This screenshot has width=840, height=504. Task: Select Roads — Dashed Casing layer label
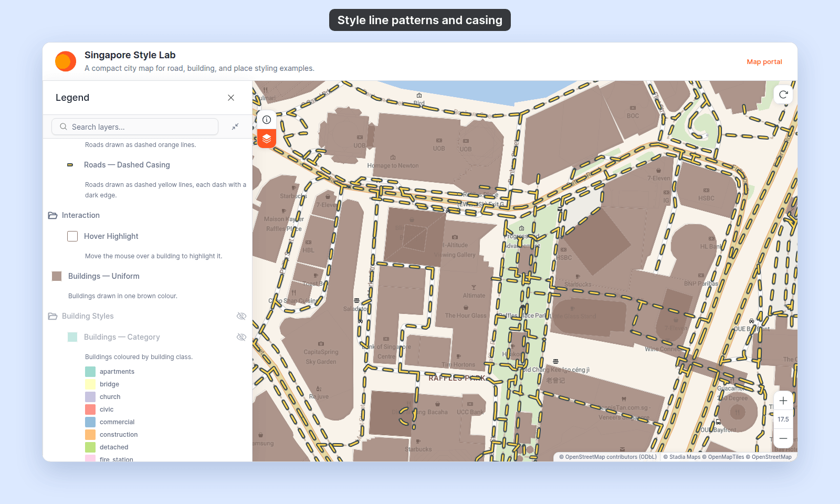coord(127,165)
